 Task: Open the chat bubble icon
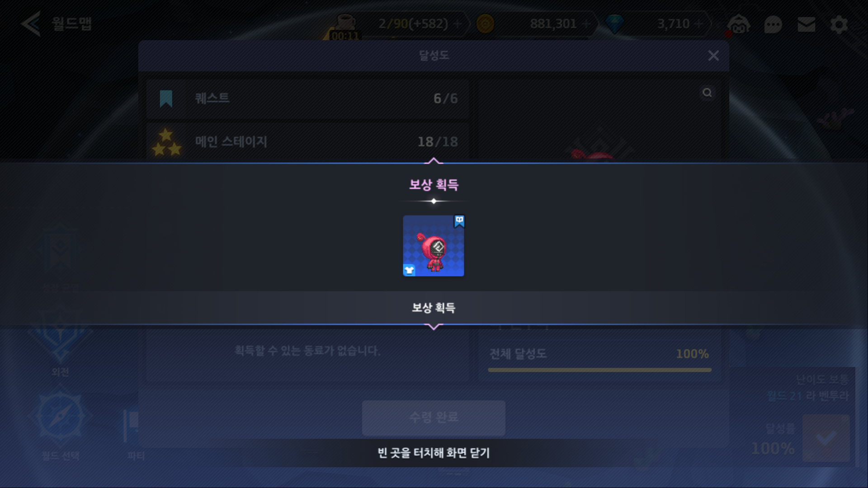tap(773, 24)
